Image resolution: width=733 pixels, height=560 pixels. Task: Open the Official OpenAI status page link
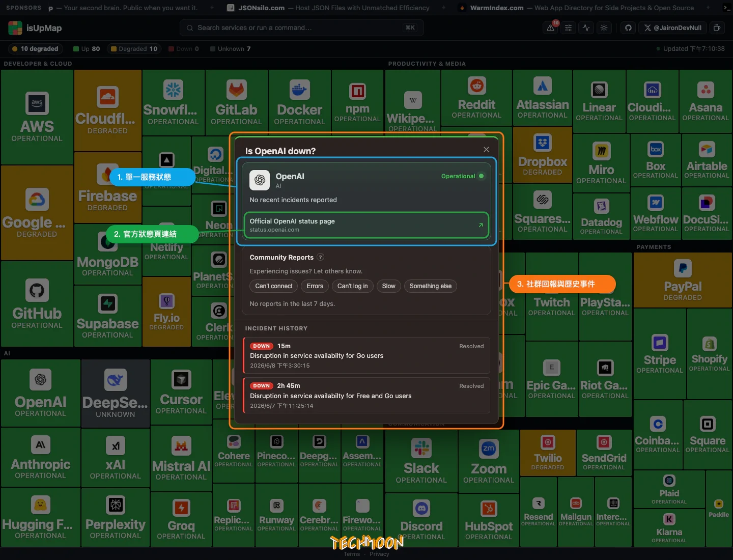point(366,225)
